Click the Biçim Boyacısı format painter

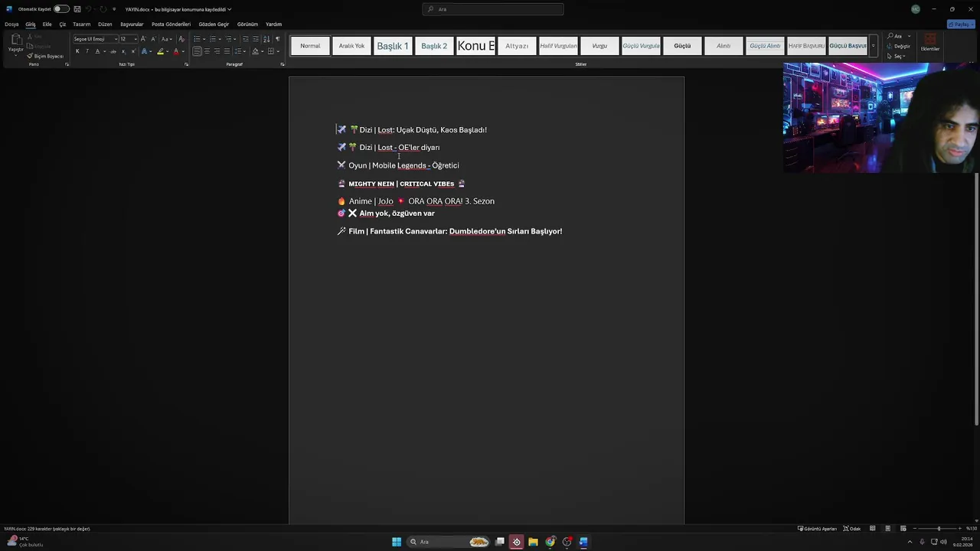[46, 56]
